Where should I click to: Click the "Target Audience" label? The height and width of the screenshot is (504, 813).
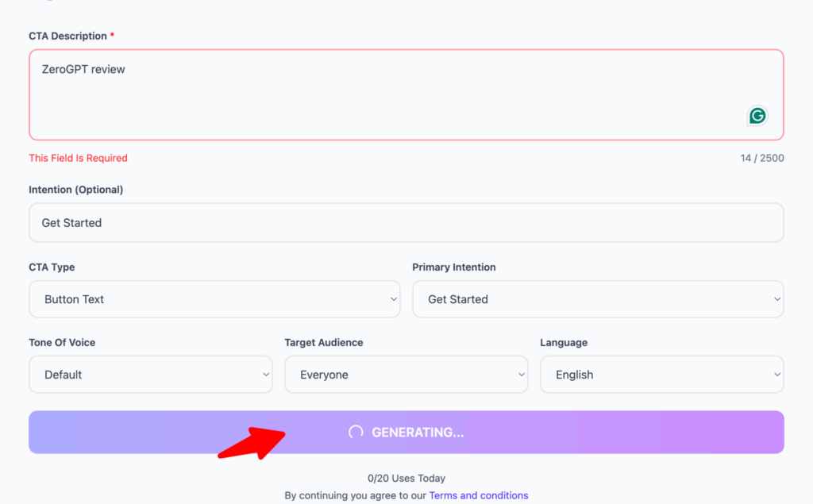[323, 343]
